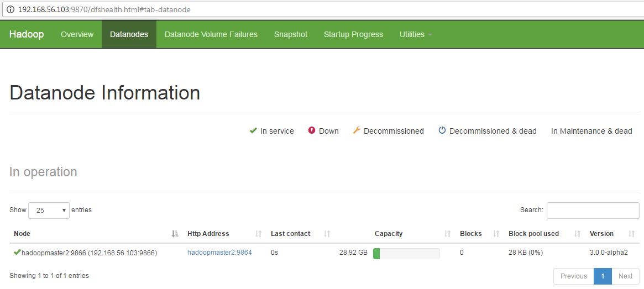The width and height of the screenshot is (644, 289).
Task: Click the Previous pagination button
Action: click(x=573, y=276)
